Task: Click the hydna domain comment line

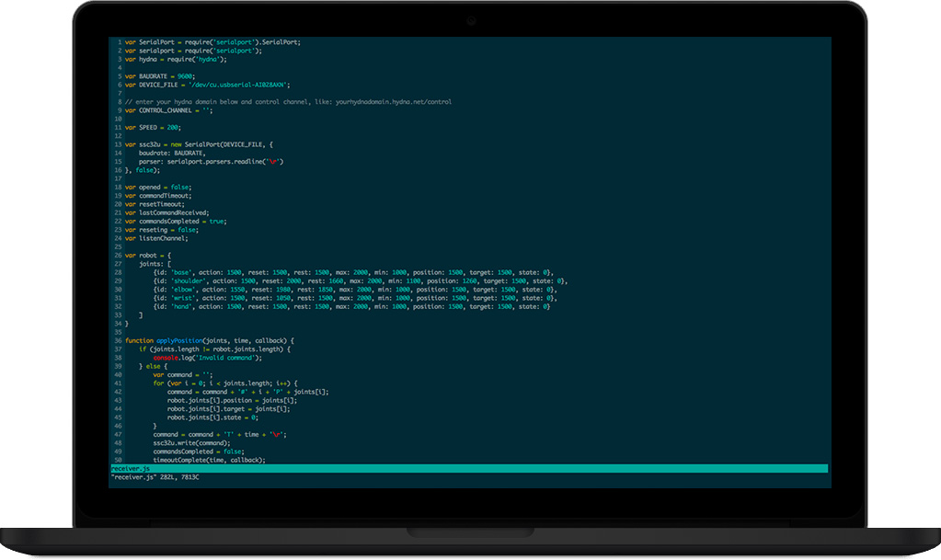Action: coord(288,102)
